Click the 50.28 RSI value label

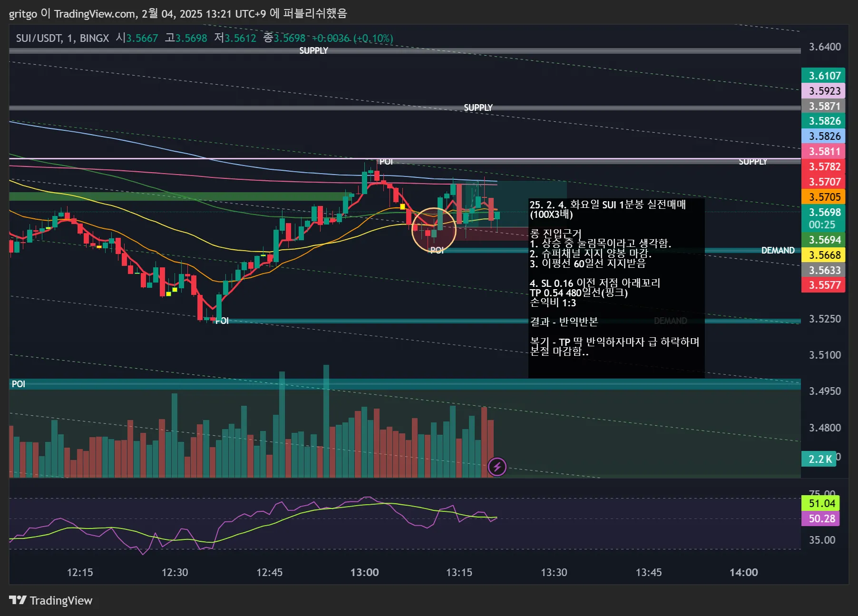821,518
